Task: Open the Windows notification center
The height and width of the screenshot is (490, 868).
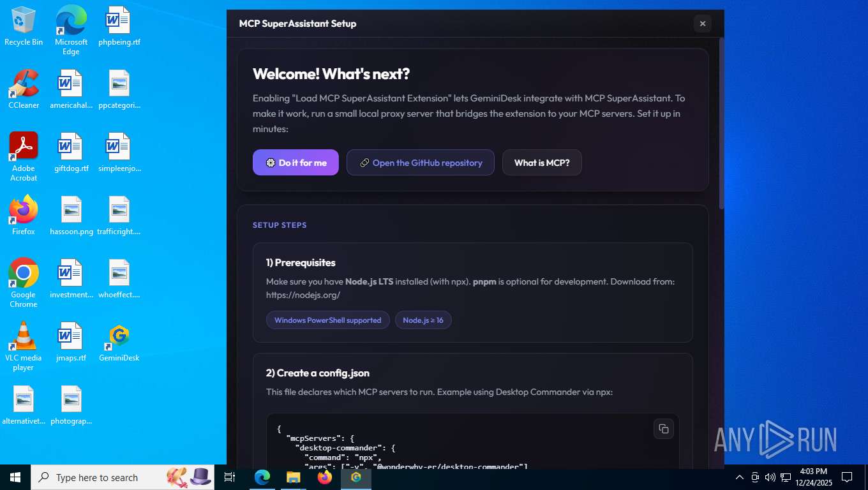Action: [x=847, y=477]
